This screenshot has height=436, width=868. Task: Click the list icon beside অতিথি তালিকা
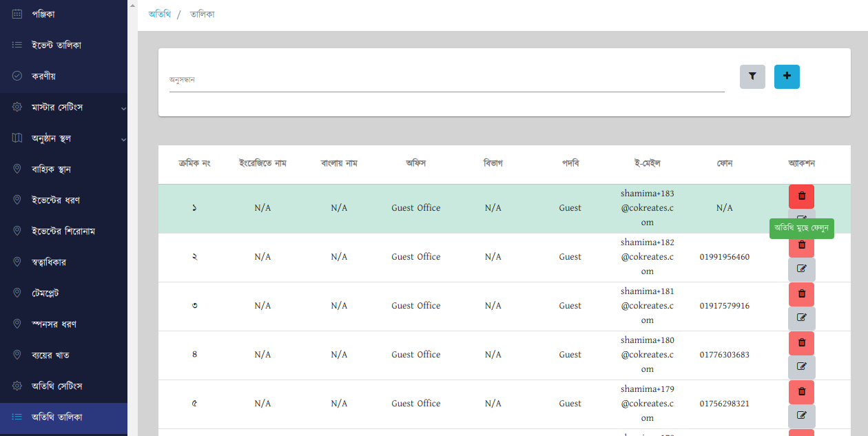(17, 417)
